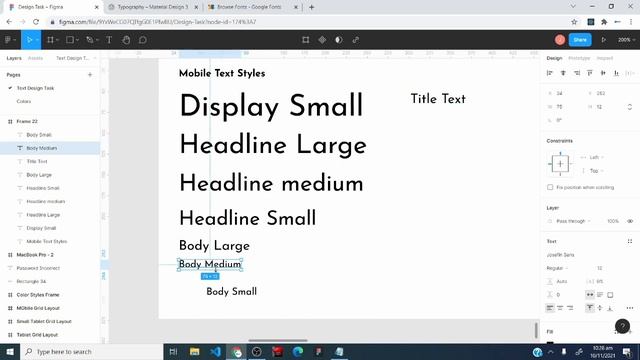Viewport: 640px width, 360px height.
Task: Toggle Fixed size text resizing
Action: [x=610, y=295]
